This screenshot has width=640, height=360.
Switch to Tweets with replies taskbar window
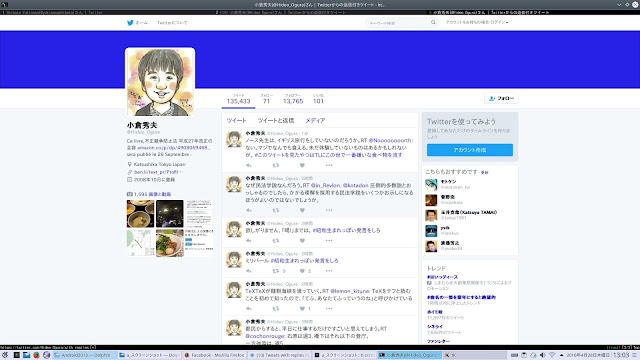point(279,355)
